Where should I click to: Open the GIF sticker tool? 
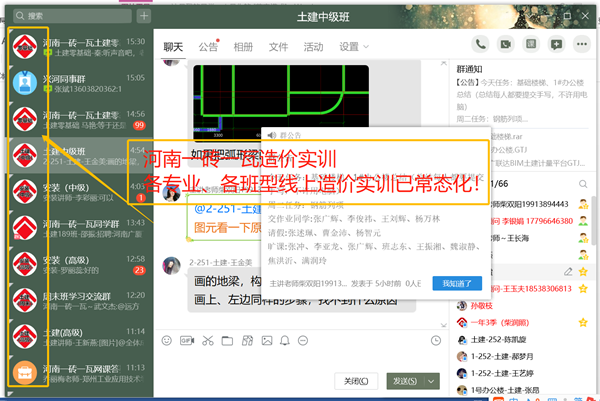[187, 341]
